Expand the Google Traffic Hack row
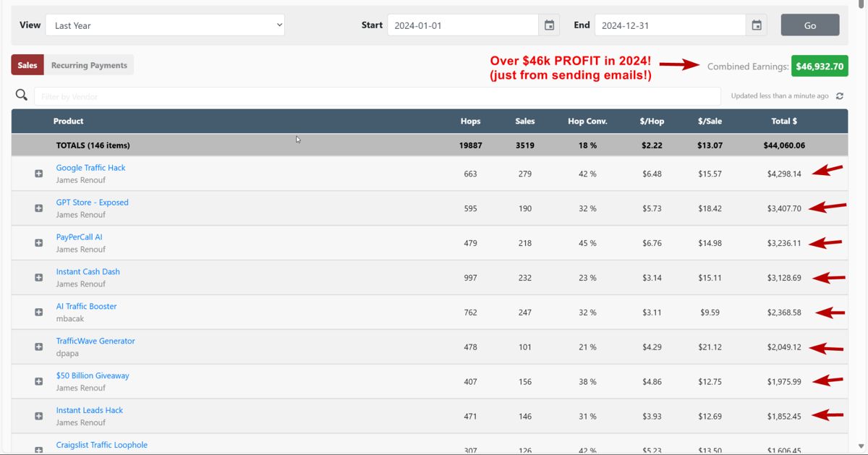Viewport: 868px width, 455px height. (39, 174)
